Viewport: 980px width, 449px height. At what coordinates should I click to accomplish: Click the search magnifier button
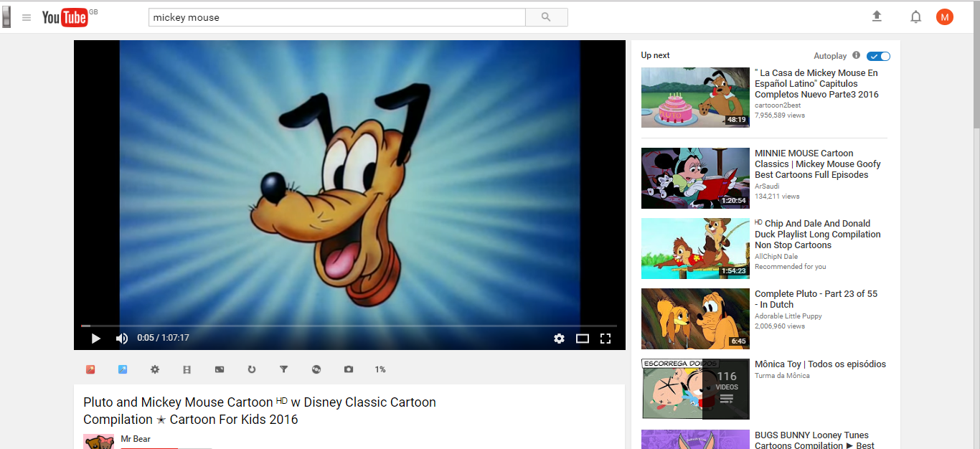[546, 17]
